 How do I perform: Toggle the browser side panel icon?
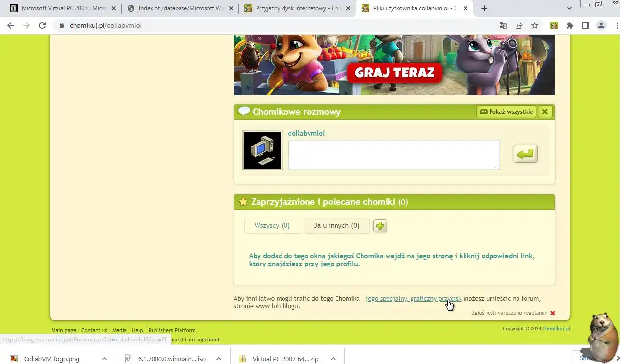[x=585, y=25]
